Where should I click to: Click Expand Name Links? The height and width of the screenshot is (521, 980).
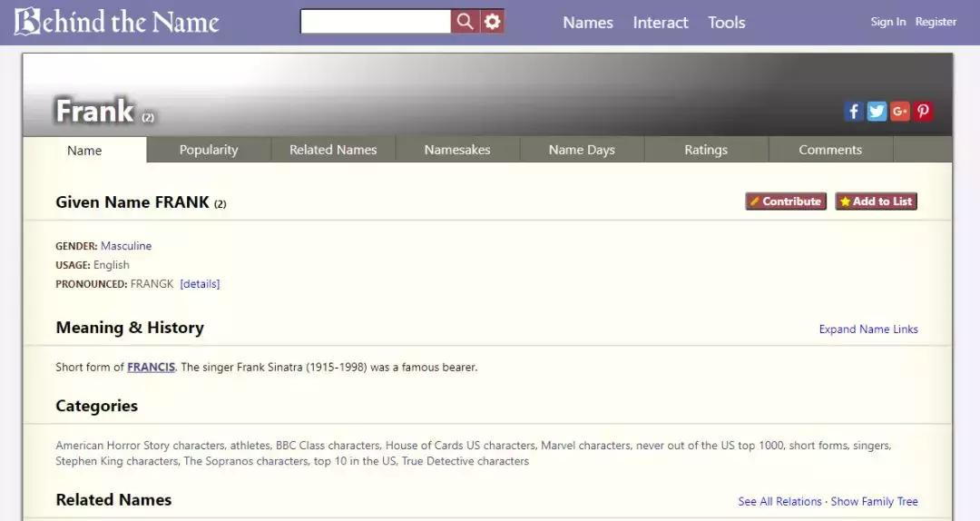(868, 329)
